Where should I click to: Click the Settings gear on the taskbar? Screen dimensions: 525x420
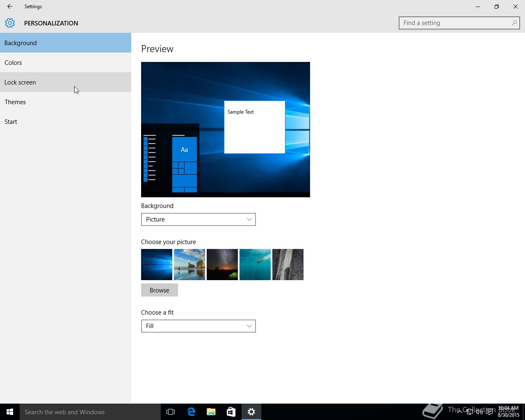(251, 412)
